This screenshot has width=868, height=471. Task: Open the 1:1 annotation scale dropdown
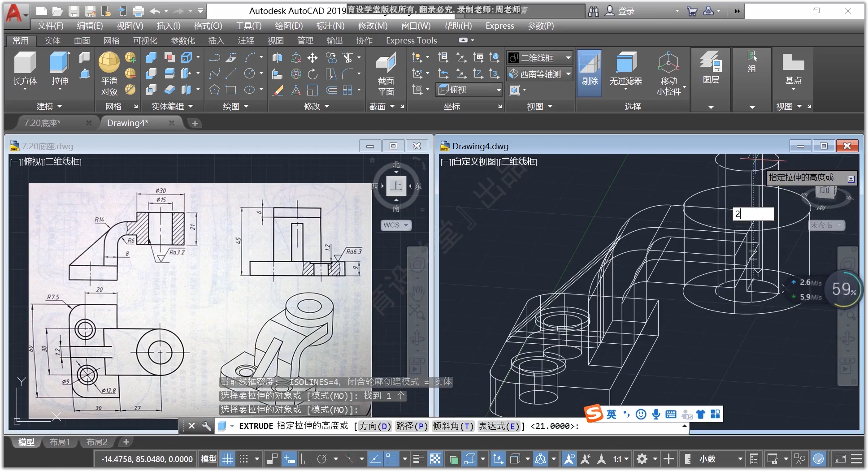click(621, 458)
